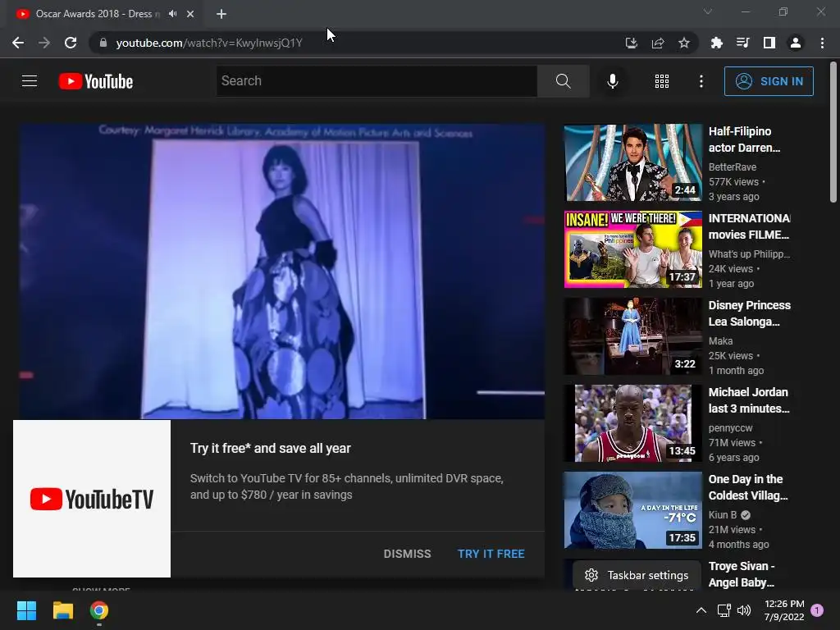
Task: Open the Chrome profile avatar icon
Action: (x=796, y=43)
